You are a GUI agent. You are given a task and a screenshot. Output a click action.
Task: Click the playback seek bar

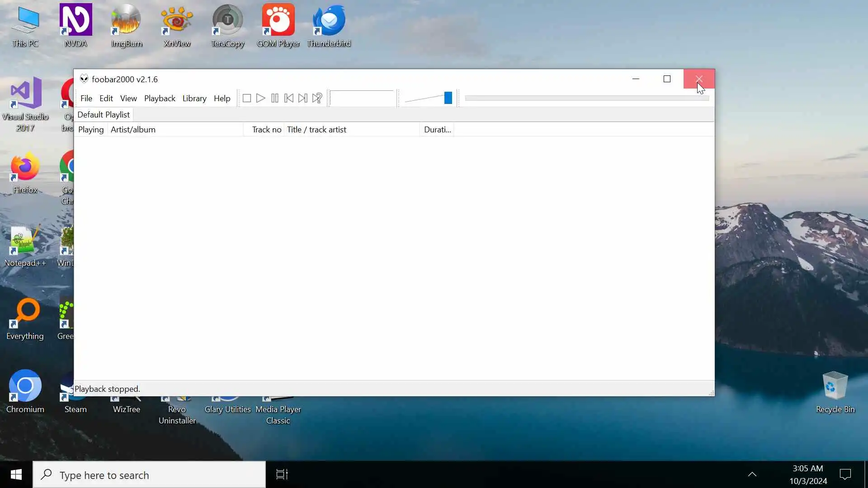click(x=586, y=98)
